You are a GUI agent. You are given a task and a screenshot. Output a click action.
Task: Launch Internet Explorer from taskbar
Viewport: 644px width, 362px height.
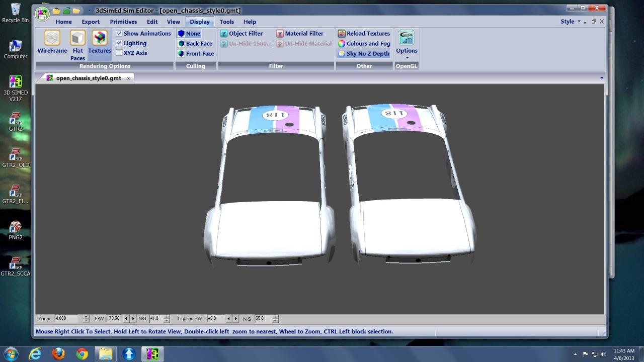(x=35, y=354)
